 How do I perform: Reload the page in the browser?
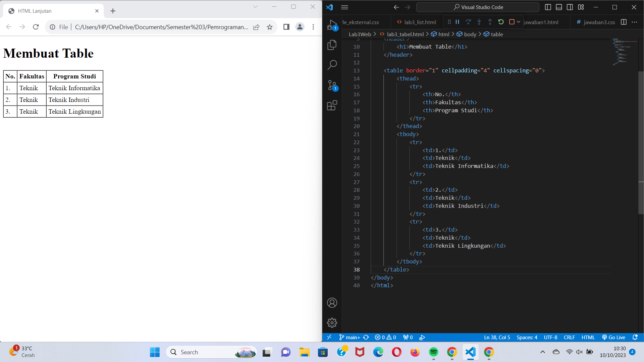pos(36,27)
